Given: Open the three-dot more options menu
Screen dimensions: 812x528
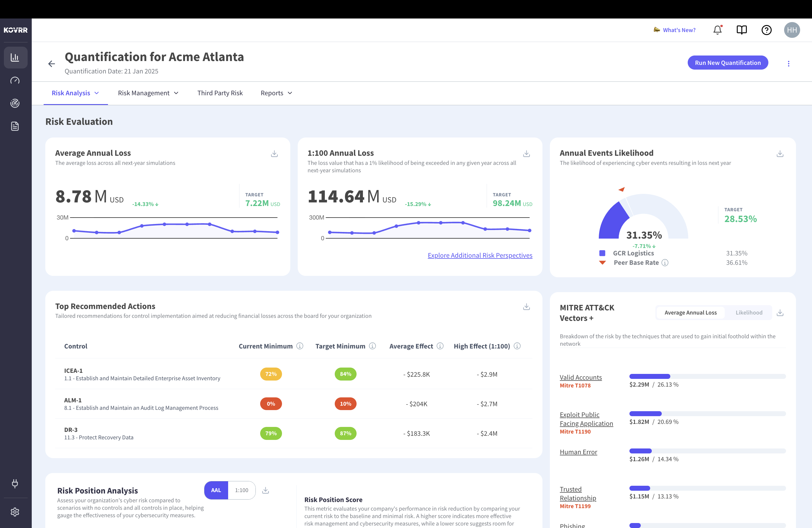Looking at the screenshot, I should pos(789,64).
